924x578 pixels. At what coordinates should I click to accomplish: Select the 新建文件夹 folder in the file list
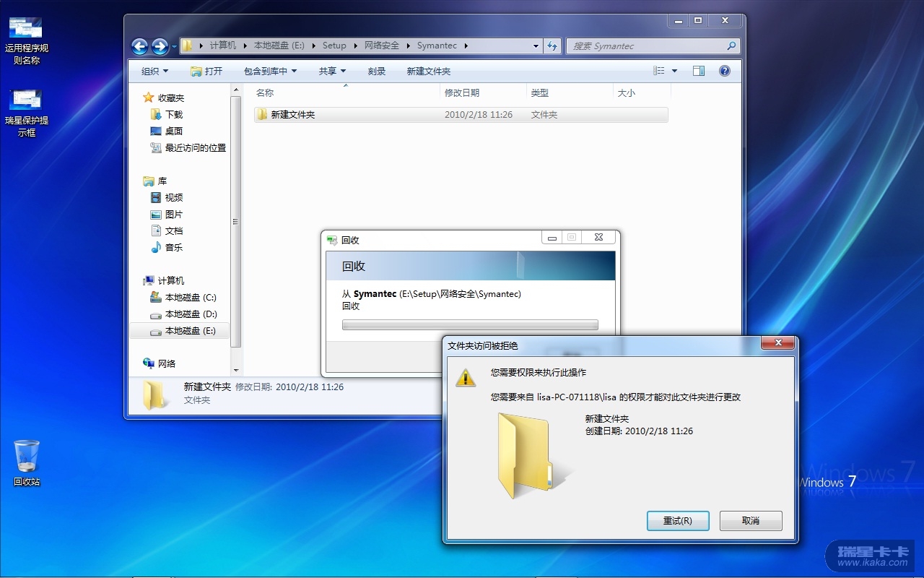[461, 114]
